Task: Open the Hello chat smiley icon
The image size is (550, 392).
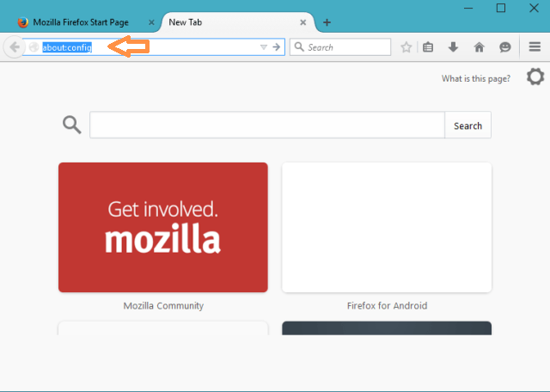Action: 504,47
